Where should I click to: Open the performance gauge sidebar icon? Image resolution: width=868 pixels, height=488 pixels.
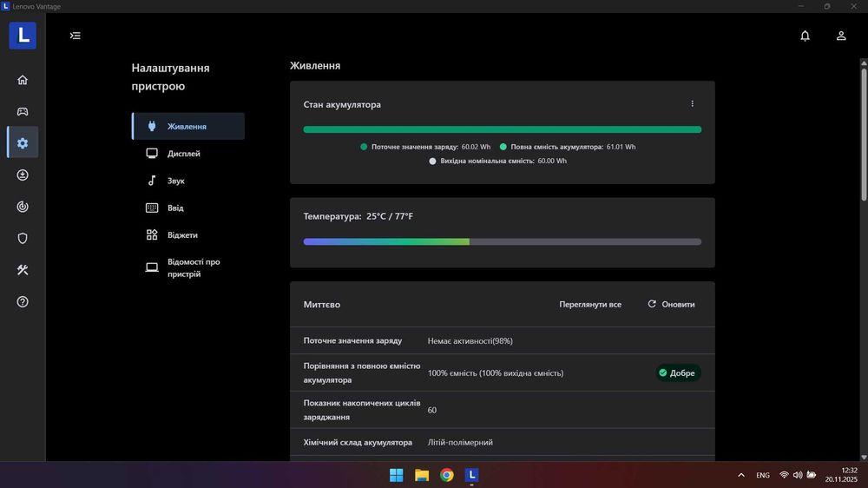click(x=23, y=207)
